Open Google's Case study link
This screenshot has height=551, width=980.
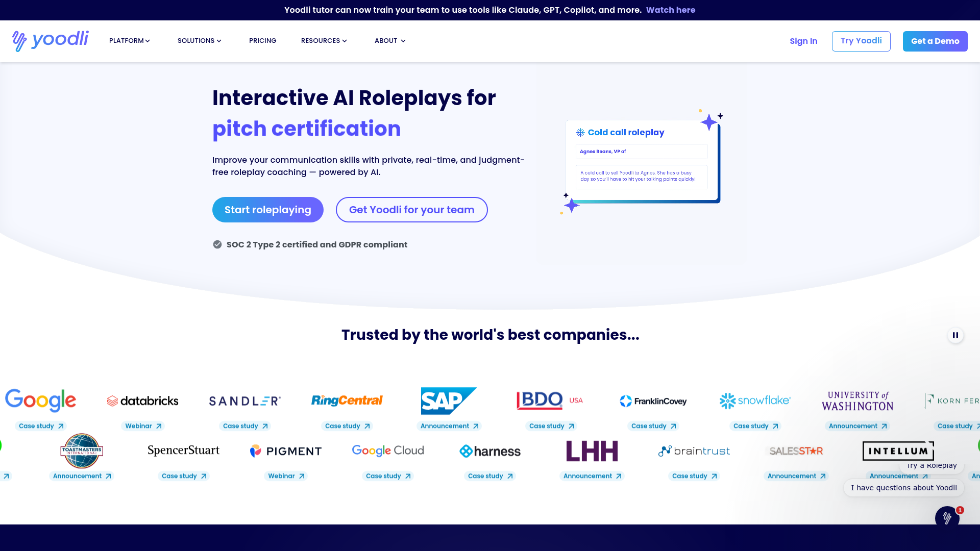pyautogui.click(x=41, y=426)
